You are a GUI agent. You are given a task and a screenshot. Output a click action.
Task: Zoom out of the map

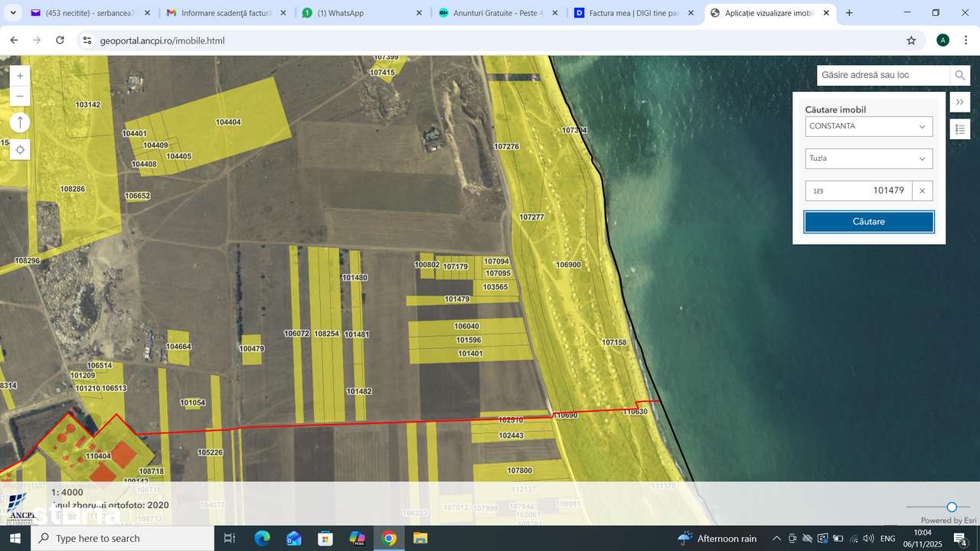(20, 96)
